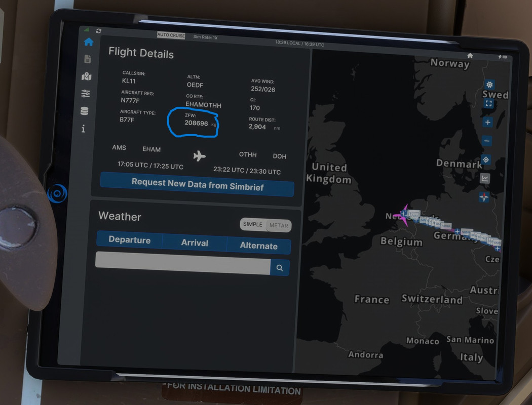Open the documents page sidebar icon
Screen dimensions: 532x405
pos(88,59)
